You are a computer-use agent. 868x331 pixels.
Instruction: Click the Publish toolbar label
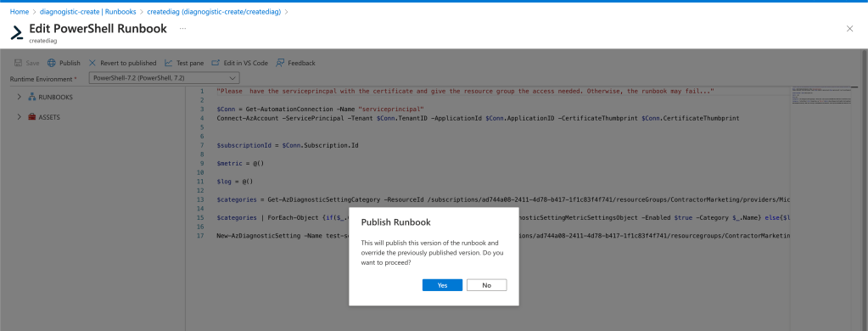(x=70, y=63)
